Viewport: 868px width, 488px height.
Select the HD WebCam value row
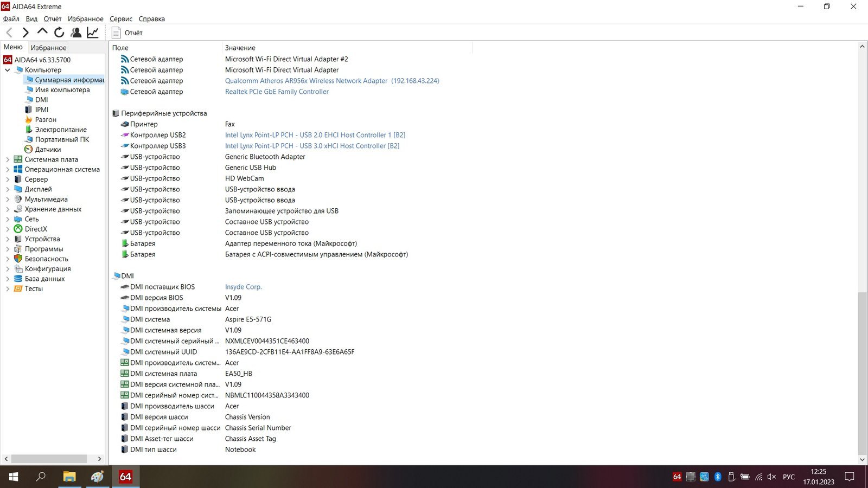click(245, 178)
